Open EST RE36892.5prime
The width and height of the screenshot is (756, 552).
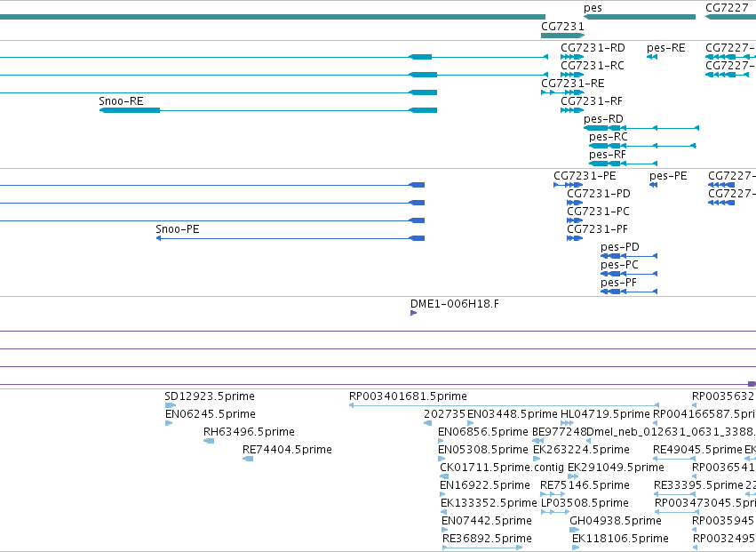487,539
